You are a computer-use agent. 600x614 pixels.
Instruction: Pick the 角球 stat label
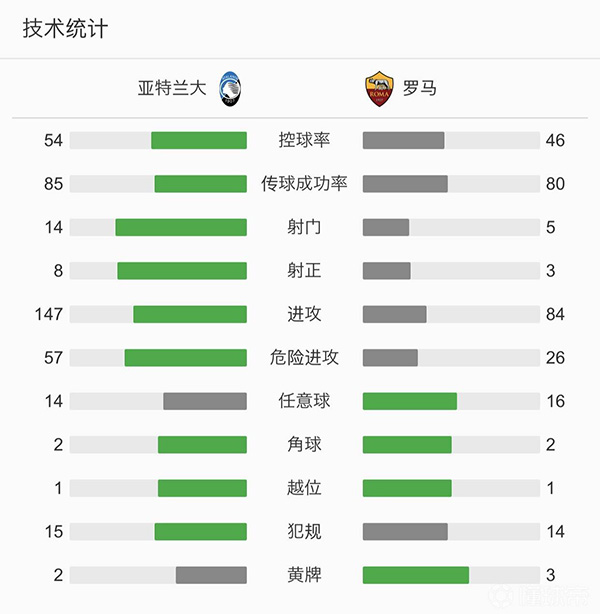pos(304,444)
